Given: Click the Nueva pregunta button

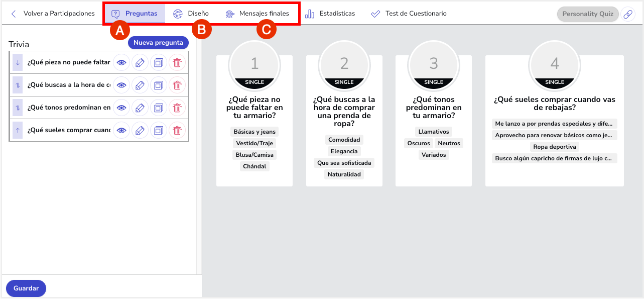Looking at the screenshot, I should click(x=158, y=43).
